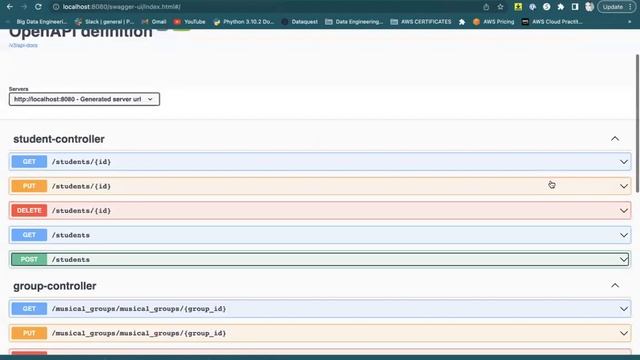Expand the PUT /students/{id} operation chevron
Screen dimensions: 640x360
coord(624,187)
